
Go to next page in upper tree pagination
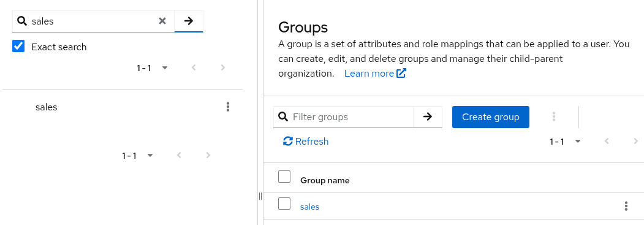tap(223, 68)
